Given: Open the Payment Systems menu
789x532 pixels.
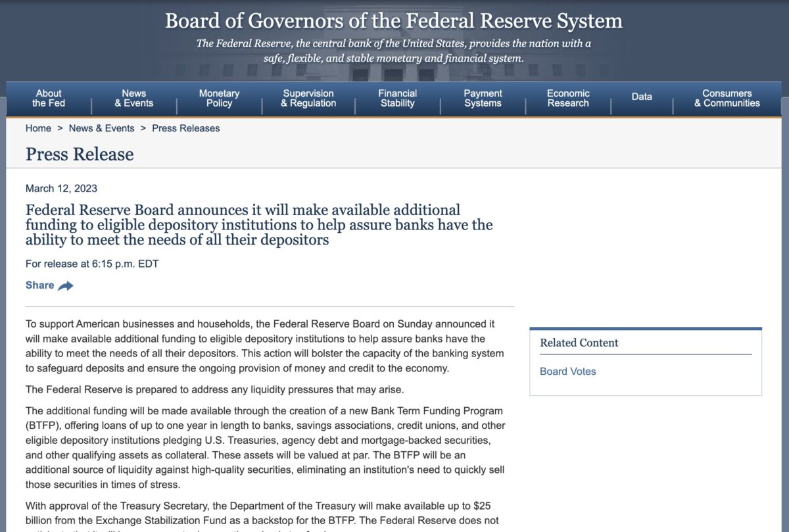Looking at the screenshot, I should pyautogui.click(x=483, y=98).
